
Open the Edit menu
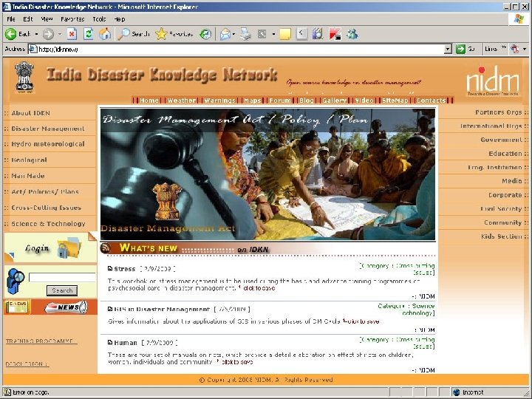click(28, 19)
